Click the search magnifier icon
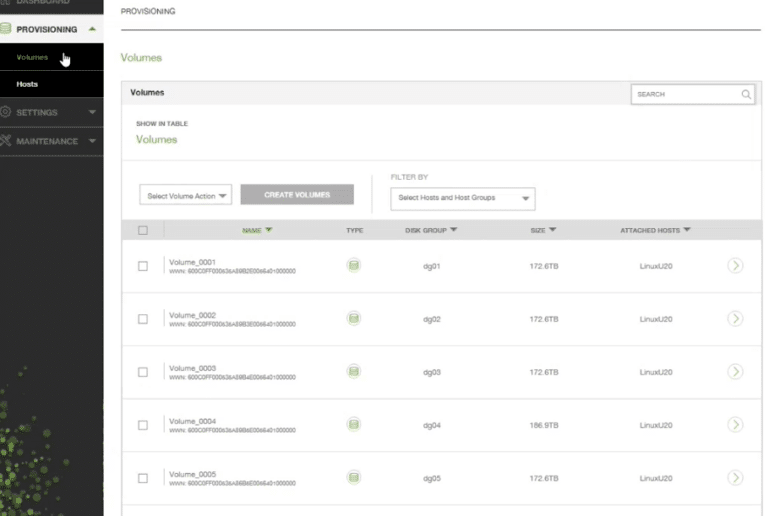 point(746,94)
